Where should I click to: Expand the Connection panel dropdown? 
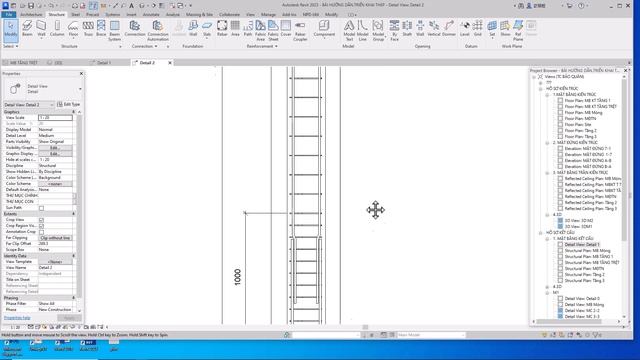click(144, 47)
